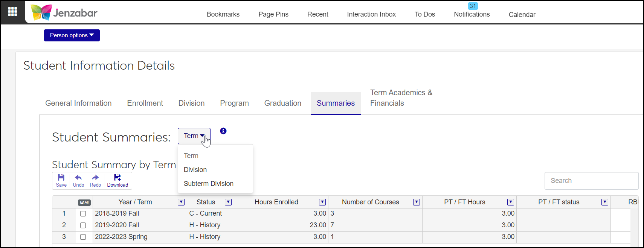Screen dimensions: 644x248
Task: Click into the grid Search field
Action: [x=591, y=181]
